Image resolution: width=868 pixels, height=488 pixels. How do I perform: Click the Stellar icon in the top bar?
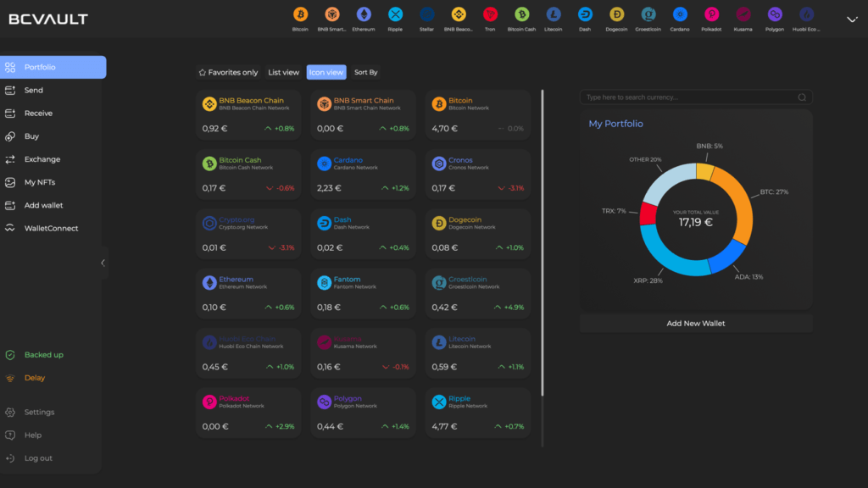[426, 14]
